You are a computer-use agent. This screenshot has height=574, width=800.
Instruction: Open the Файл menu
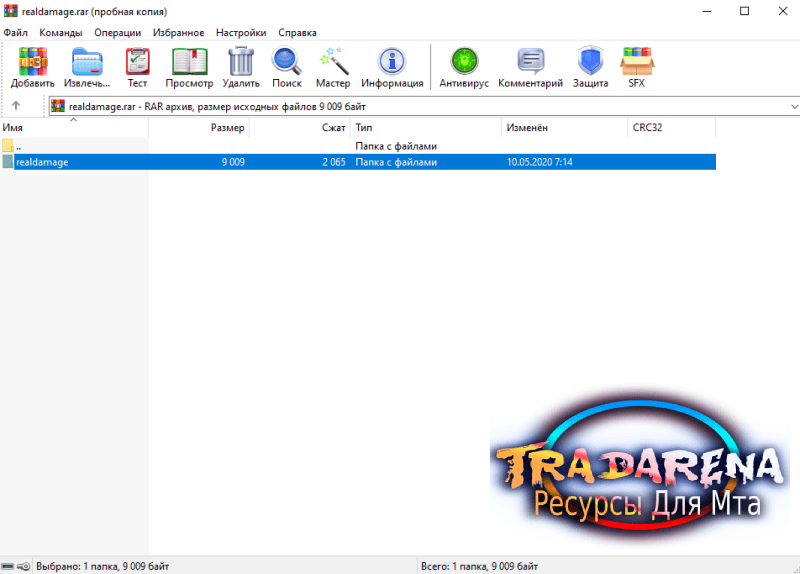15,33
